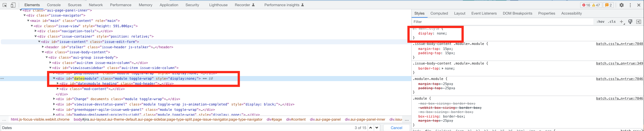
Task: Click the display: none value in element.style
Action: (442, 33)
